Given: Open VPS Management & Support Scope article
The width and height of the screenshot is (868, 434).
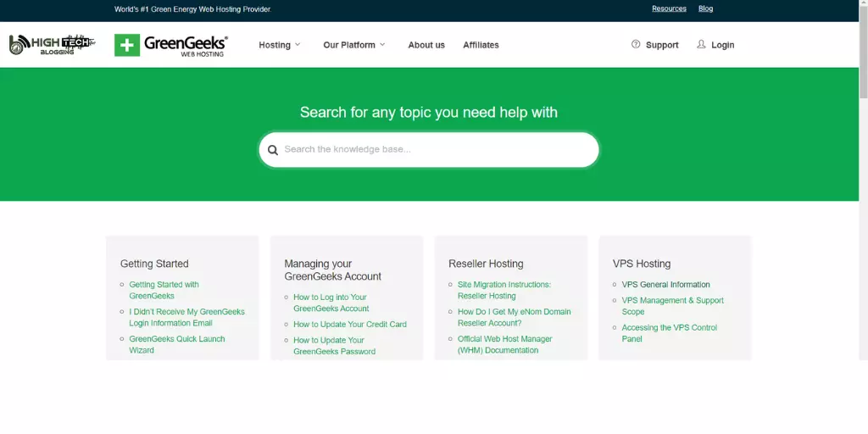Looking at the screenshot, I should tap(672, 306).
